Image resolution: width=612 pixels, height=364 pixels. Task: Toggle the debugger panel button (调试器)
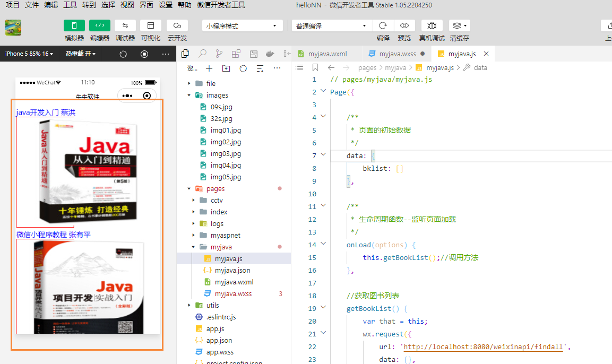click(125, 25)
